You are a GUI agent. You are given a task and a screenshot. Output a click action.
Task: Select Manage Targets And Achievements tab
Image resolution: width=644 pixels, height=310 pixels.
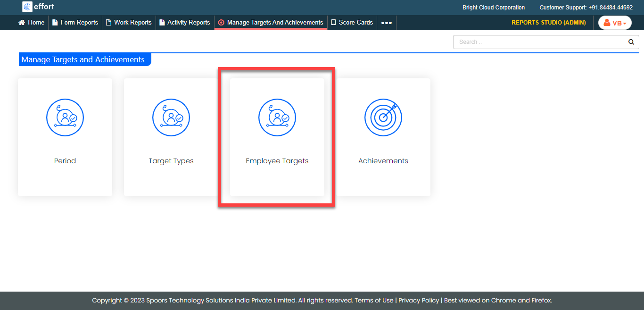click(271, 23)
